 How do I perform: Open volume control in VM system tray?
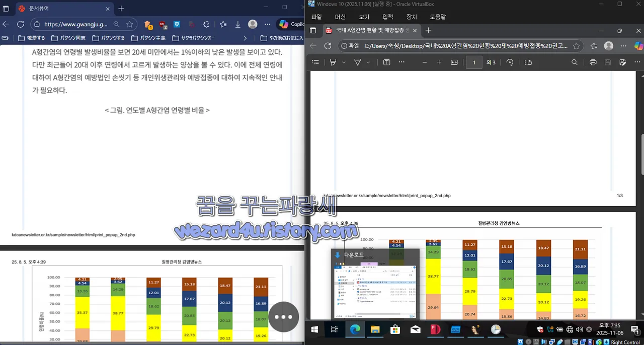[x=579, y=329]
